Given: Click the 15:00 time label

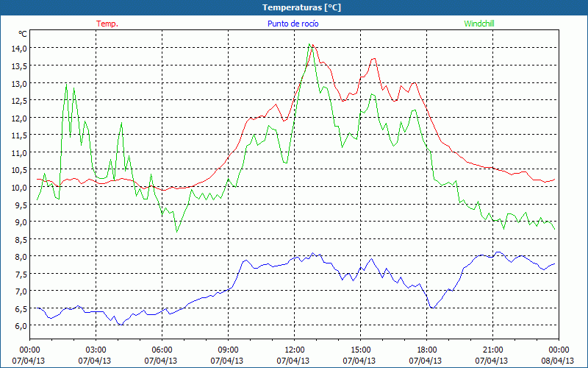Looking at the screenshot, I should [360, 350].
